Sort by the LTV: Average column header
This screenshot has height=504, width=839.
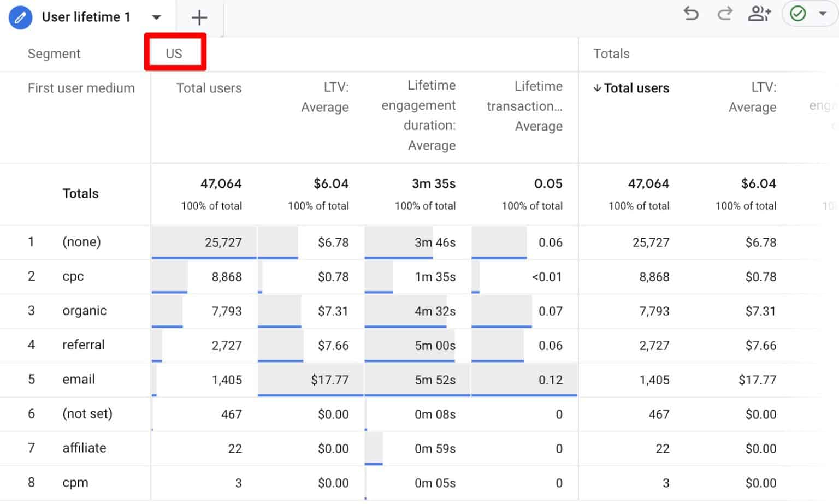coord(326,97)
